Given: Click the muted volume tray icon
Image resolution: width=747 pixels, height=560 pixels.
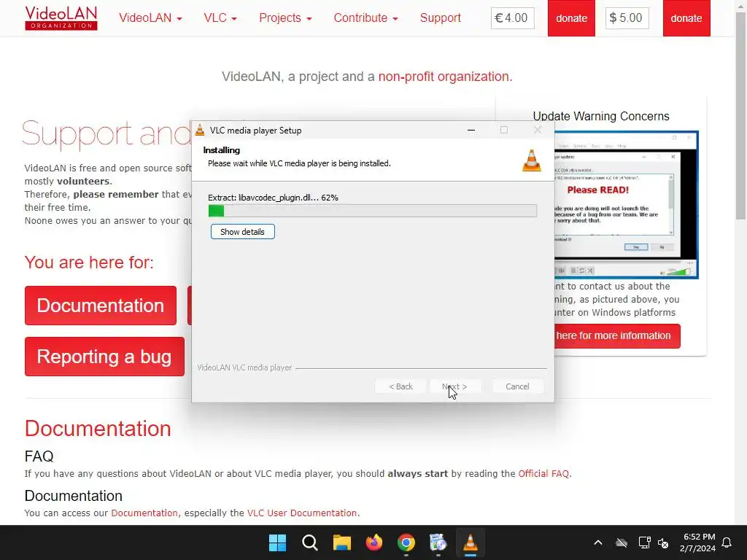Looking at the screenshot, I should [x=663, y=542].
